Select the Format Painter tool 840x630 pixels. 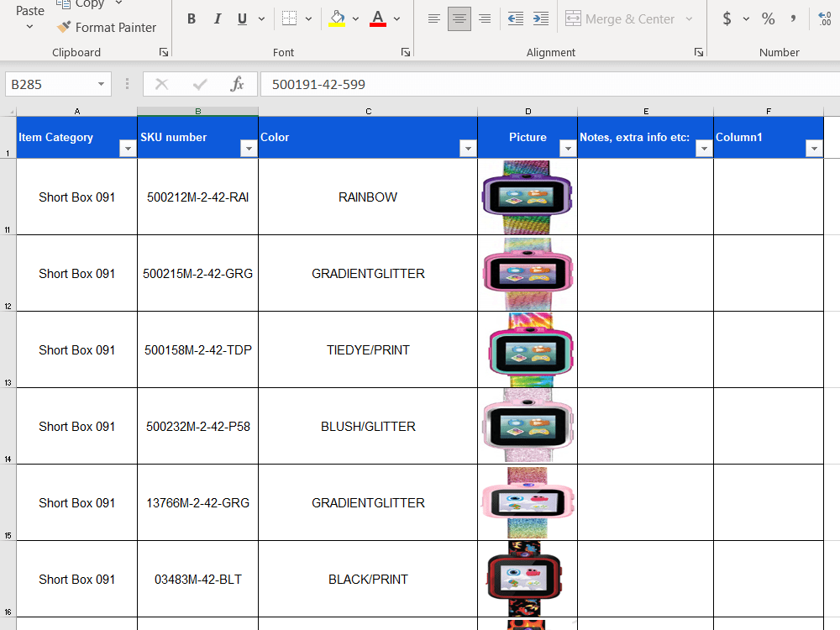pos(107,27)
